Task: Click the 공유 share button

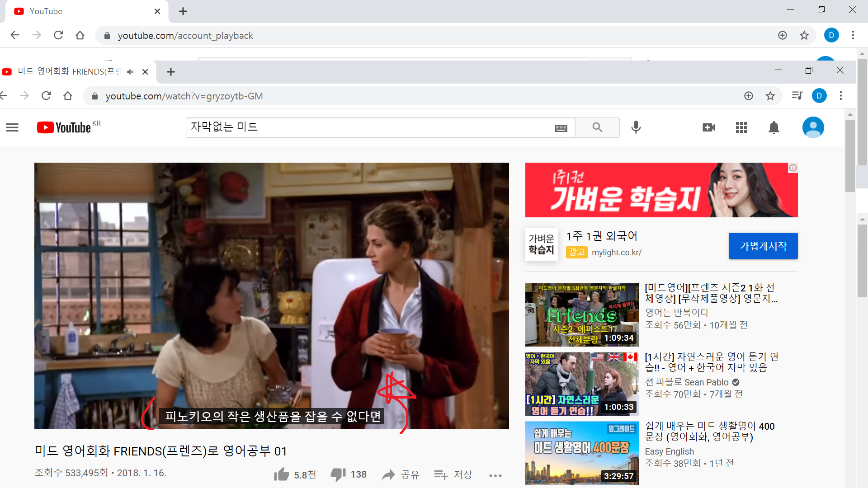Action: click(401, 474)
